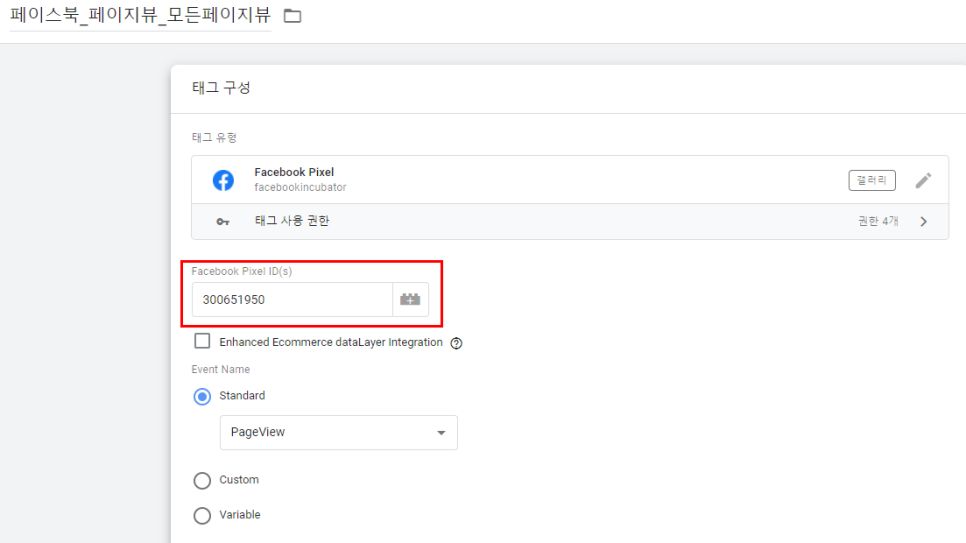The image size is (966, 543).
Task: Click the pencil icon to edit tag type
Action: coord(923,181)
